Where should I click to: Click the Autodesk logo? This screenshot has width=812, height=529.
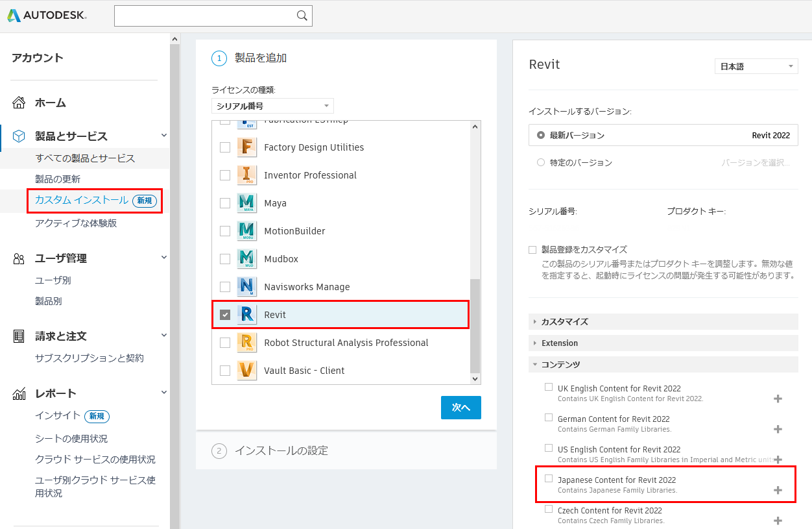(x=47, y=16)
